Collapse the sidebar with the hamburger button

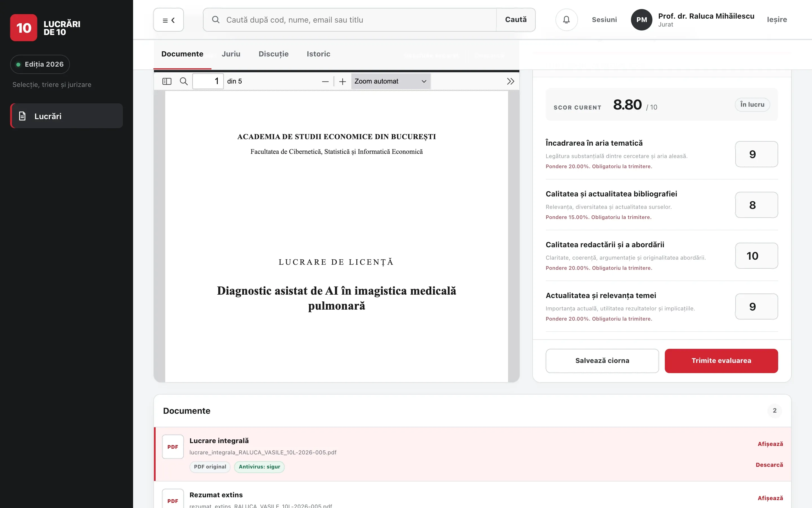click(168, 20)
